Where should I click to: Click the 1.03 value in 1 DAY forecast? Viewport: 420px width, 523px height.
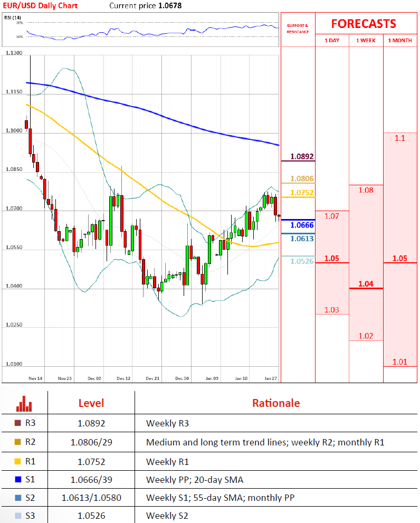[331, 310]
